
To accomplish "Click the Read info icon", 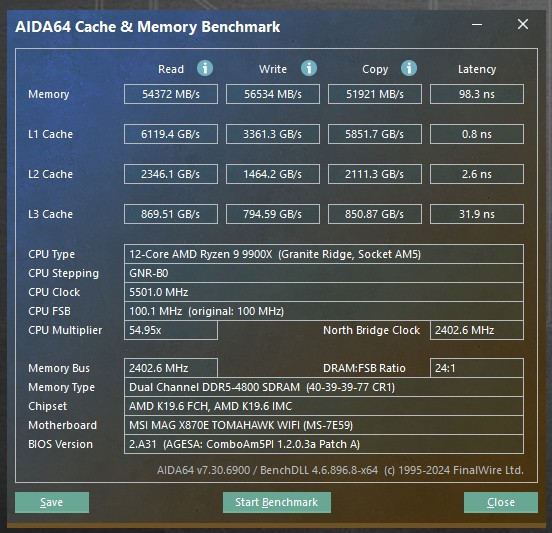I will pyautogui.click(x=205, y=68).
